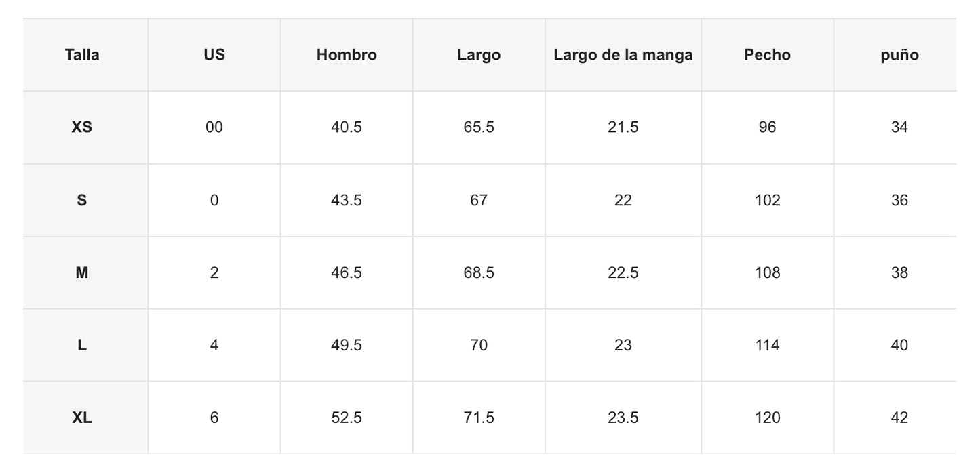Click the Talla column header
Viewport: 980px width, 467px height.
pos(82,55)
